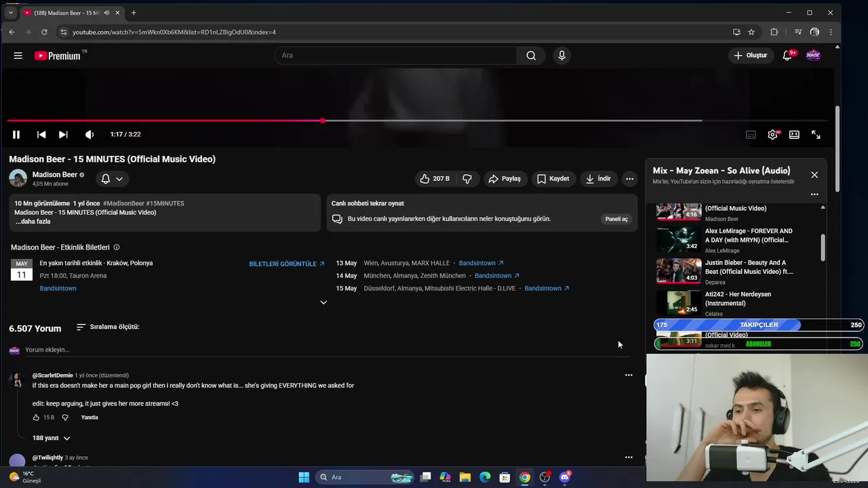Show info about Etkinlik Biletleri

click(x=117, y=247)
